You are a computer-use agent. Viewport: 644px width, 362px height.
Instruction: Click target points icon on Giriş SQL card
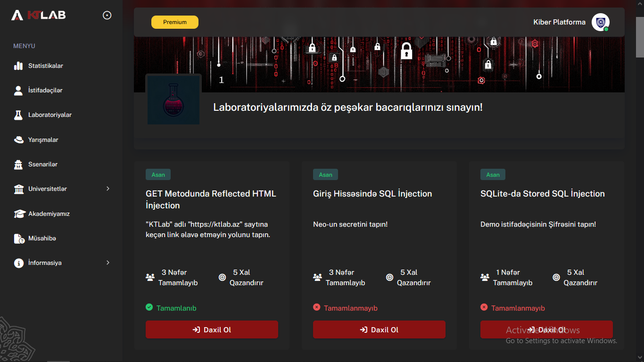click(389, 278)
